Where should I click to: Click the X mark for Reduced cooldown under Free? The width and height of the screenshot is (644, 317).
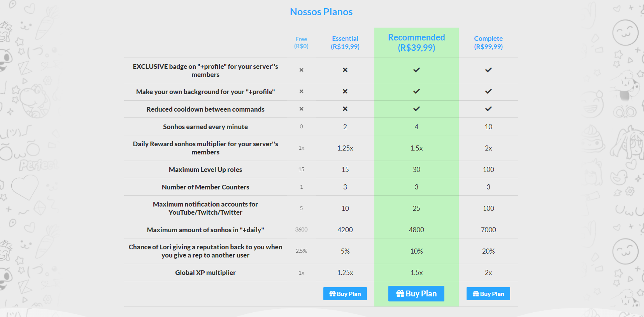tap(301, 109)
